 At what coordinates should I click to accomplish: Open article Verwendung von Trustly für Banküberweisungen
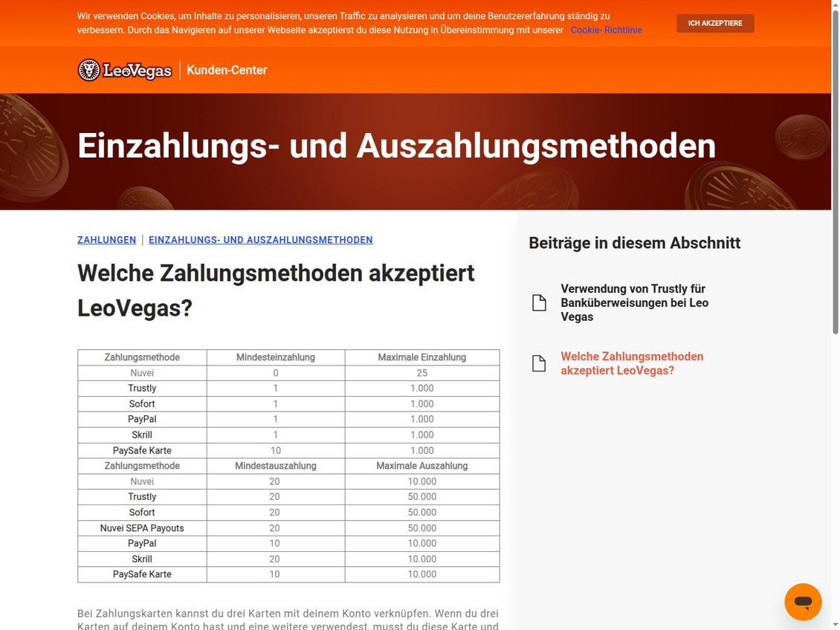[634, 302]
